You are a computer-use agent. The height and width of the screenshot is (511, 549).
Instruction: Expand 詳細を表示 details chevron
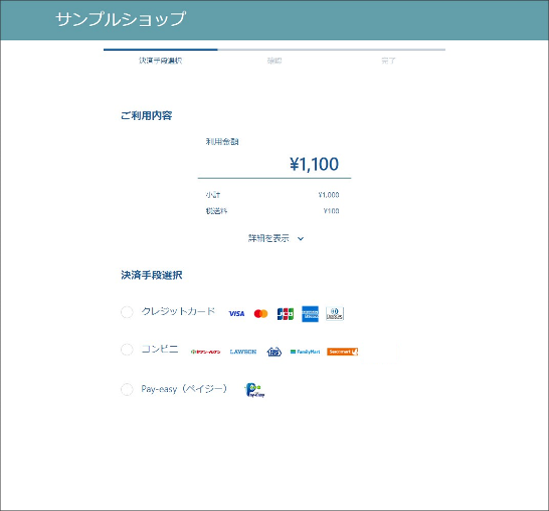(x=301, y=239)
